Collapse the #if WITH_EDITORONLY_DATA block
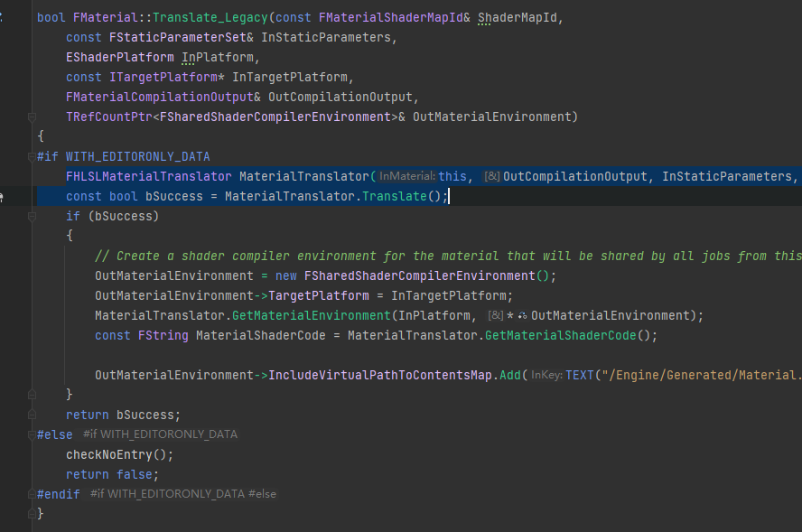Screen dimensions: 802x532 32,156
